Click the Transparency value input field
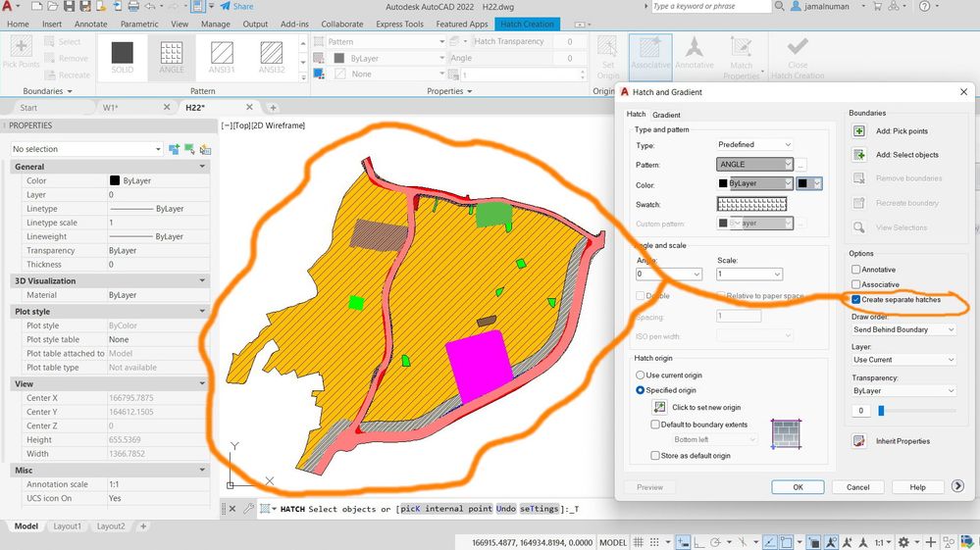980x550 pixels. (x=860, y=410)
